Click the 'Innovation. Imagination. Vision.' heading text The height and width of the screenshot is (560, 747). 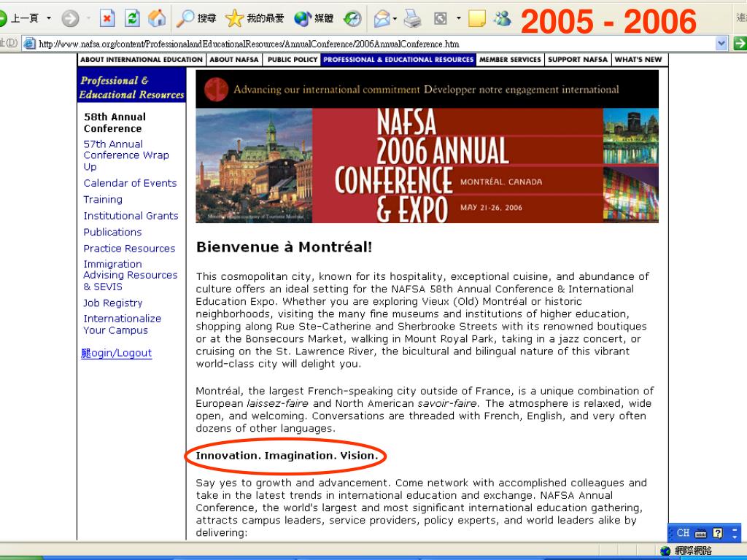point(287,456)
